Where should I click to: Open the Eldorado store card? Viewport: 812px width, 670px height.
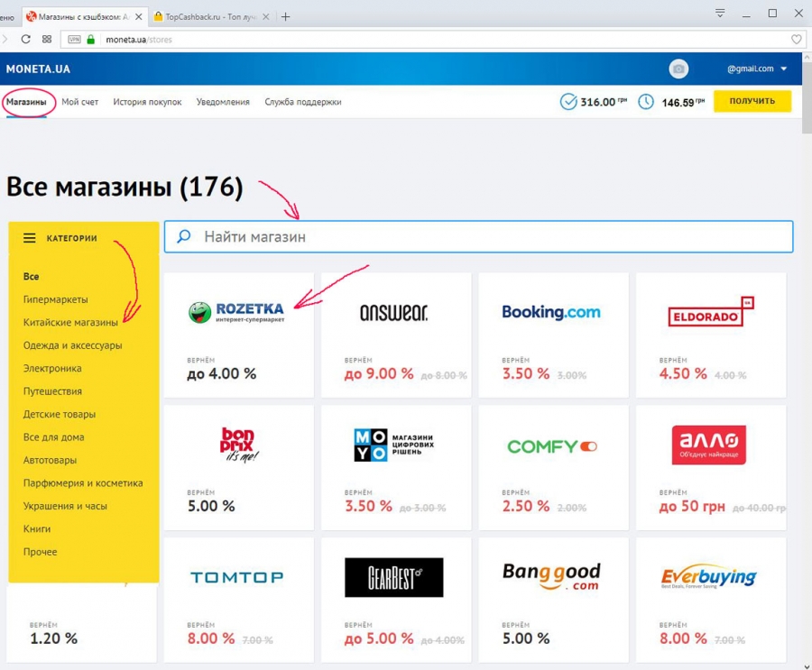[711, 335]
